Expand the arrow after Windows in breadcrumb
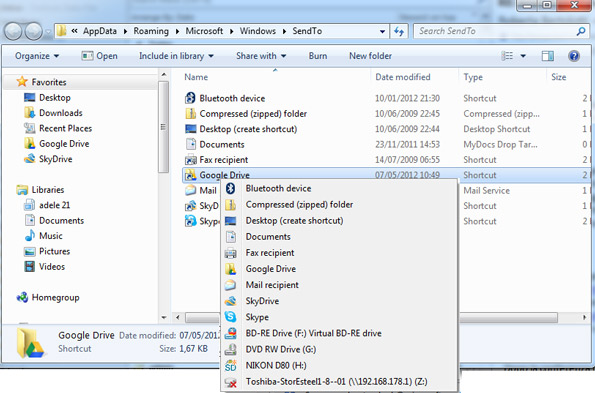The image size is (595, 393). tap(284, 31)
